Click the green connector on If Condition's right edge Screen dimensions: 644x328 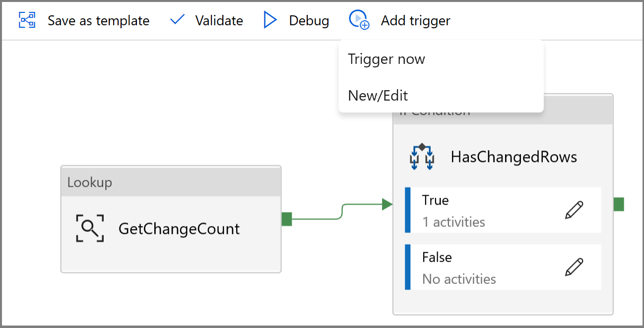tap(618, 204)
